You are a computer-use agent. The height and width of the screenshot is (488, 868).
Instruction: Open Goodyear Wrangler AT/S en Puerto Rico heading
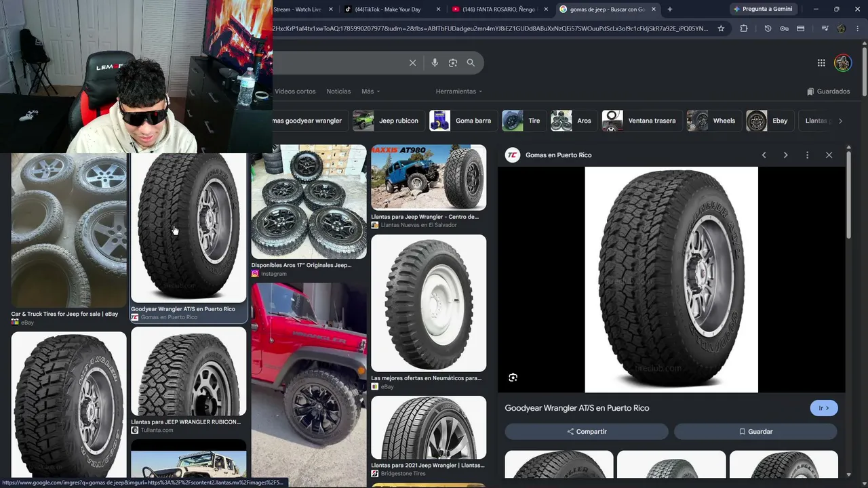(x=577, y=408)
